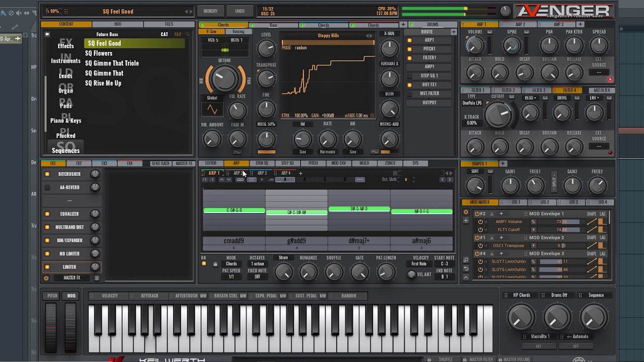Viewport: 644px width, 362px height.
Task: Click the -1 semitone shift button in ARP 1
Action: point(212,179)
